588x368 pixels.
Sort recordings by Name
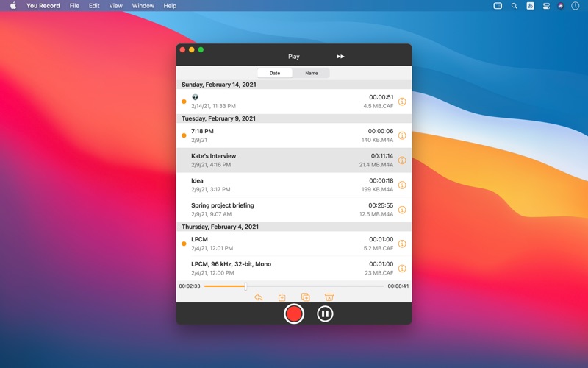pos(312,74)
